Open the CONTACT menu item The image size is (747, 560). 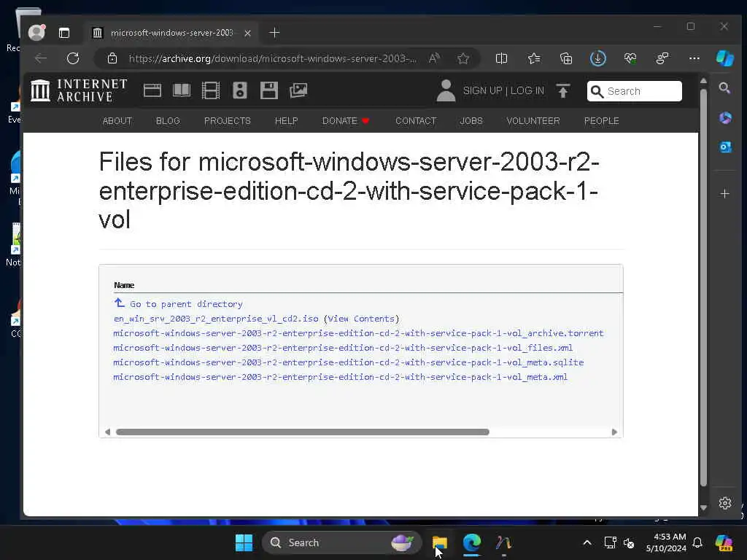point(416,121)
